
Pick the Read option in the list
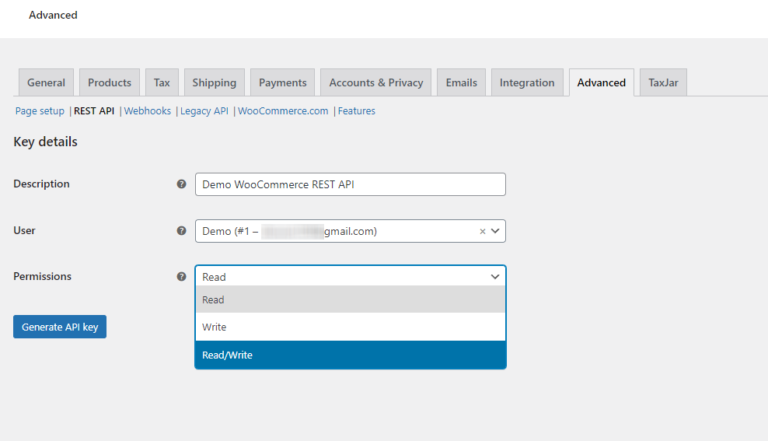tap(350, 300)
